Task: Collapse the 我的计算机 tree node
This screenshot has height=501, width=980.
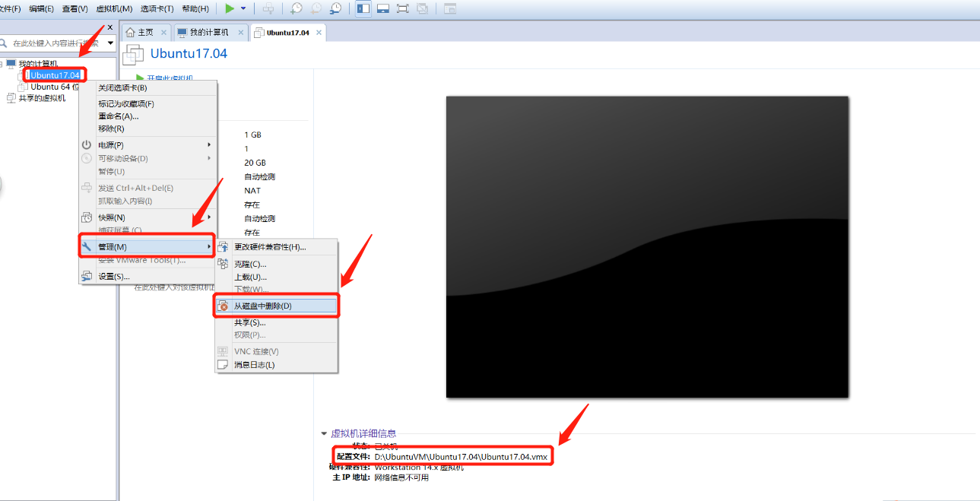Action: (2, 63)
